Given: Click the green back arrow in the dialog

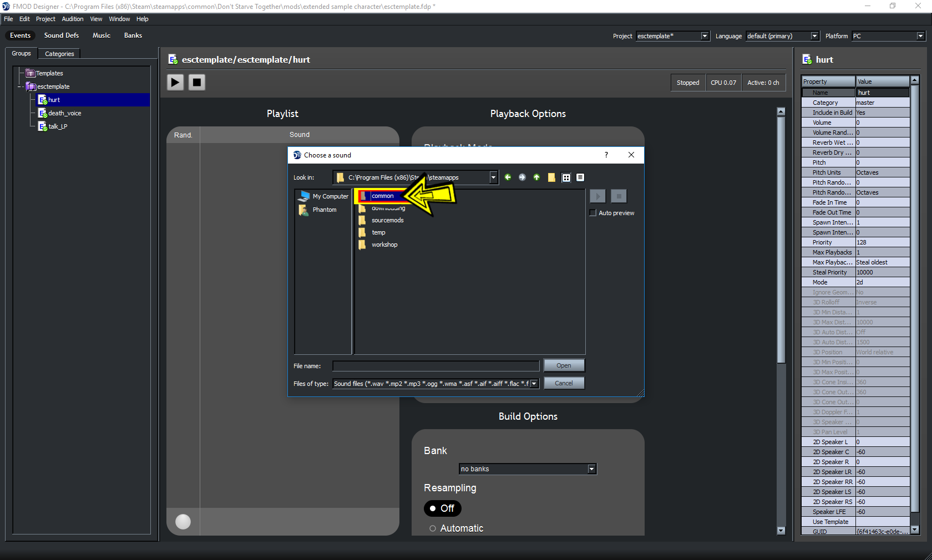Looking at the screenshot, I should click(x=508, y=177).
